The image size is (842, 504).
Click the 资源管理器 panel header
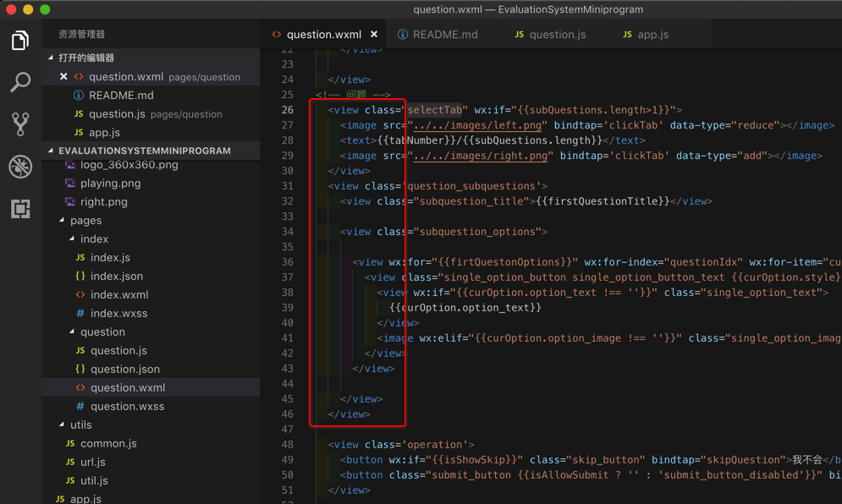coord(81,35)
